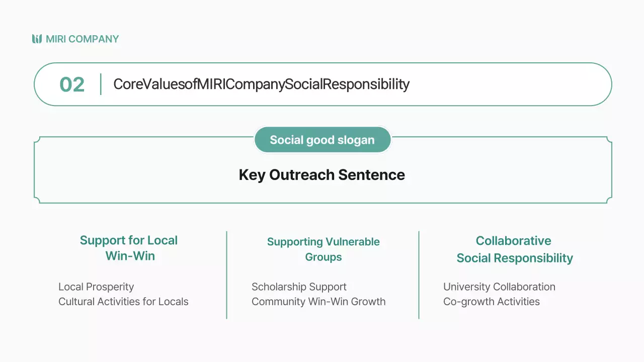Click the MIRI Company logo icon

pos(37,39)
